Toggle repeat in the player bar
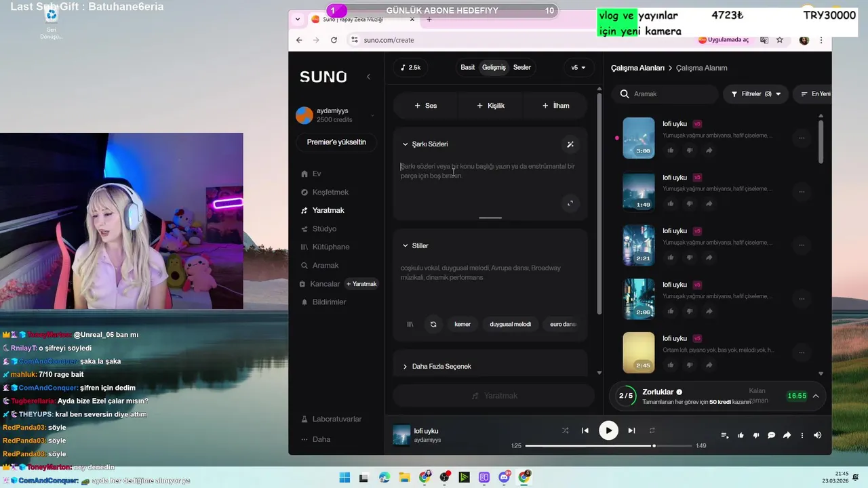868x488 pixels. pos(652,430)
